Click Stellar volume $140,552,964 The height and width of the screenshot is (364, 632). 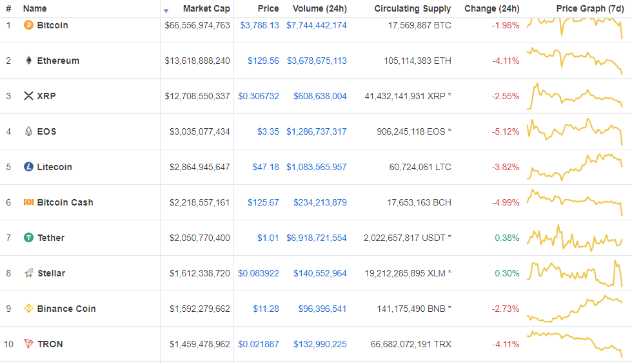(x=320, y=273)
